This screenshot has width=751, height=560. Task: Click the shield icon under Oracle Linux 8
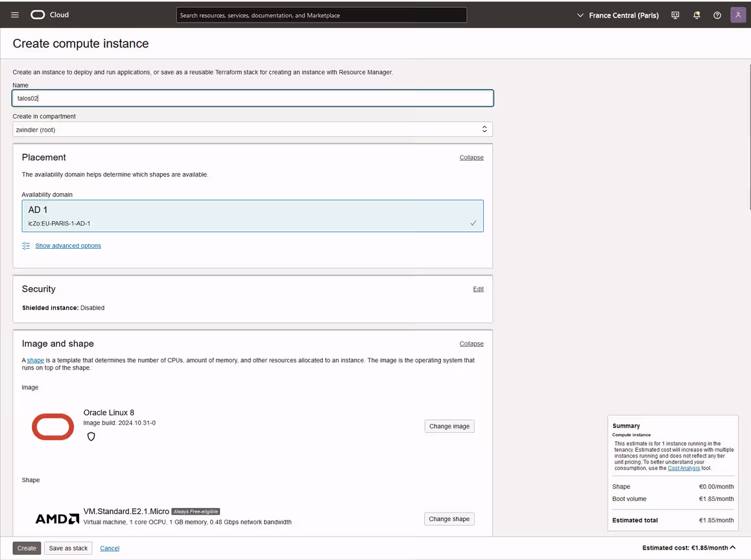click(91, 437)
